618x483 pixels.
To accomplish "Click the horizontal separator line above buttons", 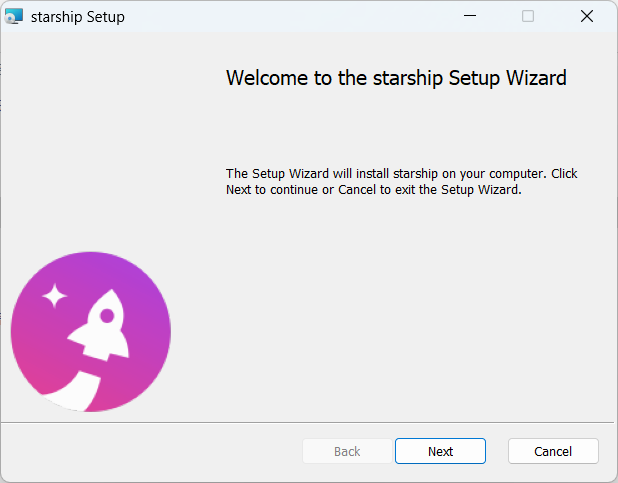I will (307, 423).
